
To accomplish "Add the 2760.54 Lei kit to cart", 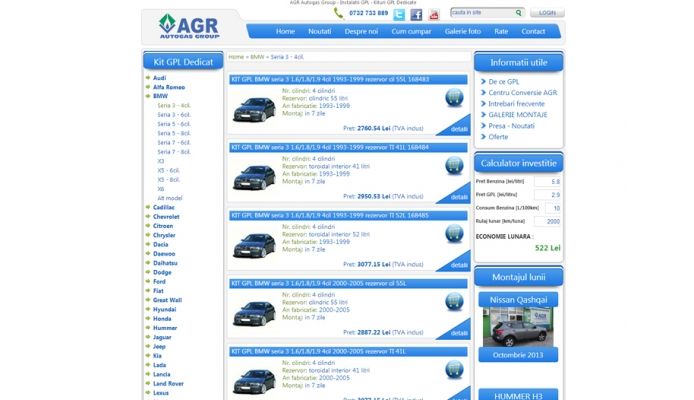I will (x=454, y=98).
